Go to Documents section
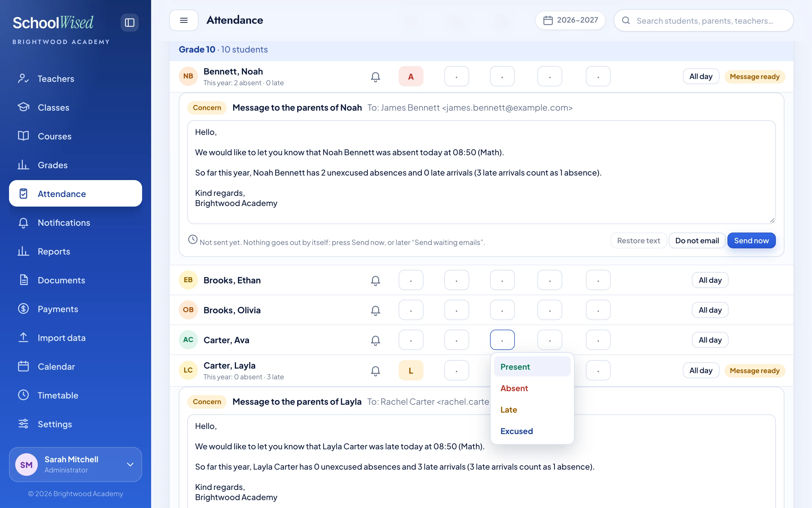This screenshot has width=812, height=508. pyautogui.click(x=76, y=280)
